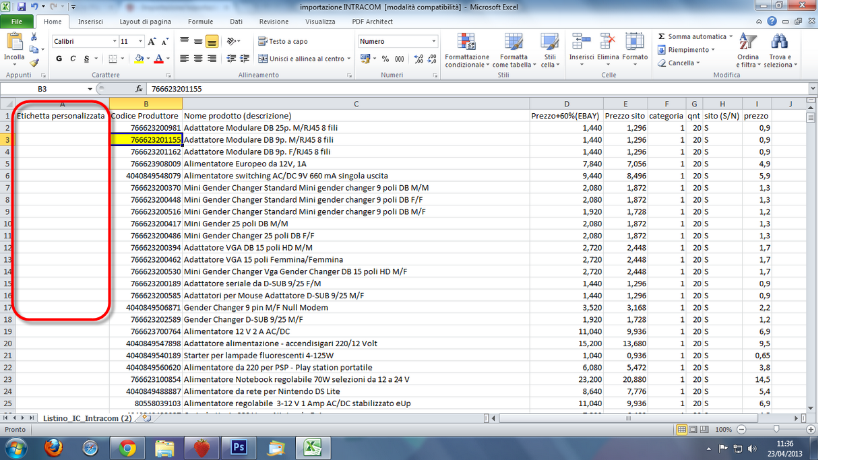Open Trova e seleziona dropdown
The height and width of the screenshot is (460, 868).
(x=780, y=50)
